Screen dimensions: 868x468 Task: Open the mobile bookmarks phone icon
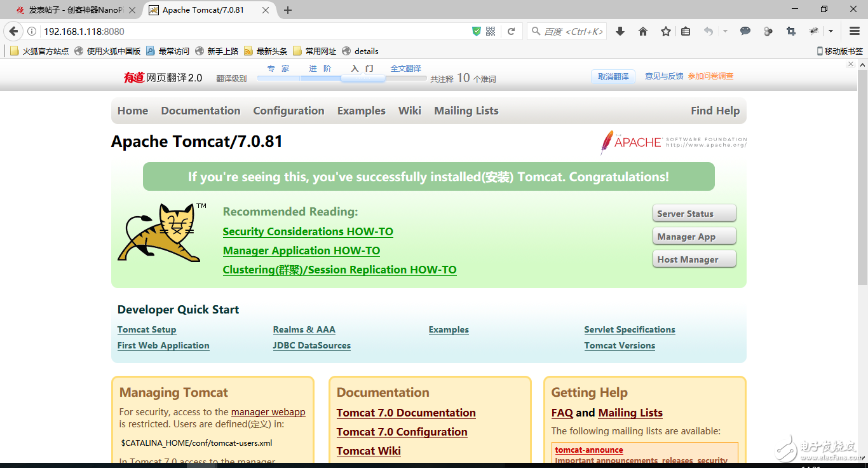[820, 51]
